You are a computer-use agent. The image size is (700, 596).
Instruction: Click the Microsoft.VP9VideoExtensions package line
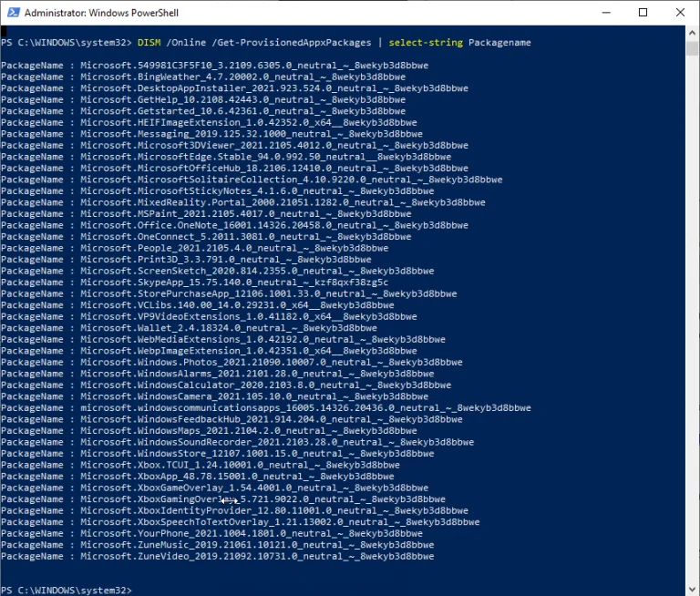[x=209, y=316]
